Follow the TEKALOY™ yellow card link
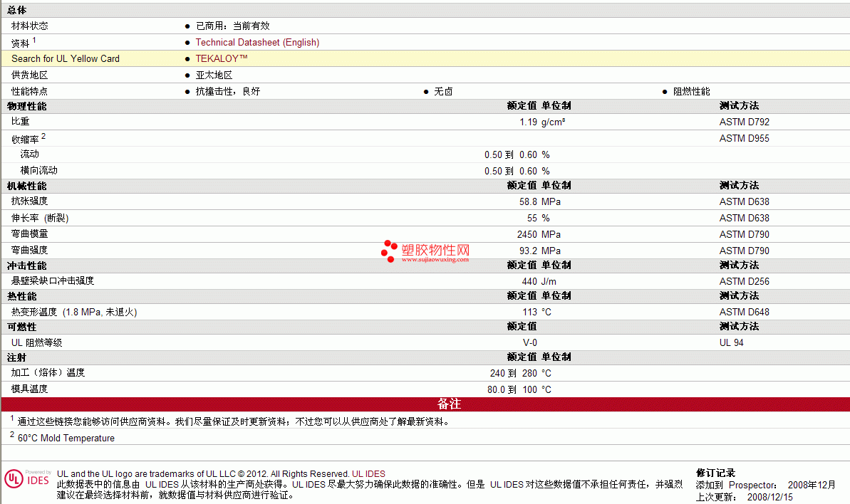850x504 pixels. click(x=221, y=58)
